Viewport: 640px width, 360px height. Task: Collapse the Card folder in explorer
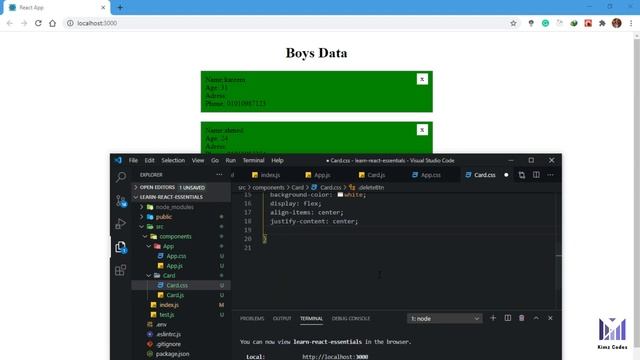(181, 276)
